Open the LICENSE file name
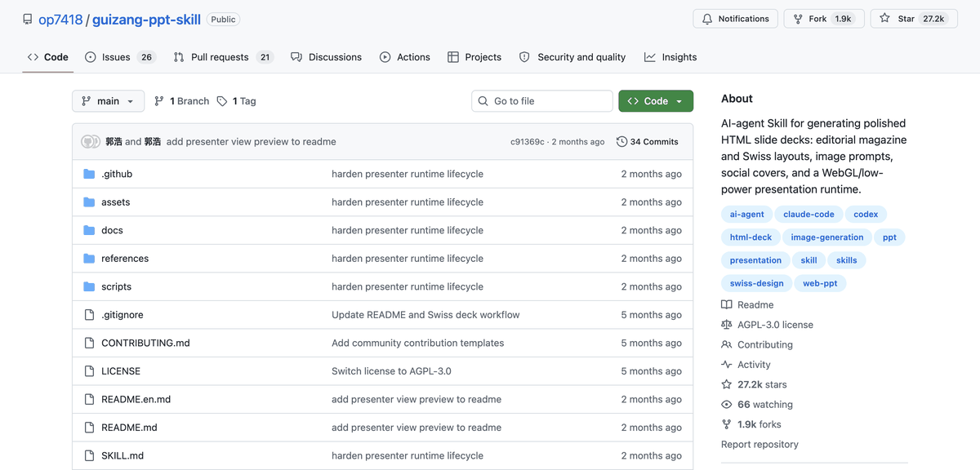 (121, 371)
